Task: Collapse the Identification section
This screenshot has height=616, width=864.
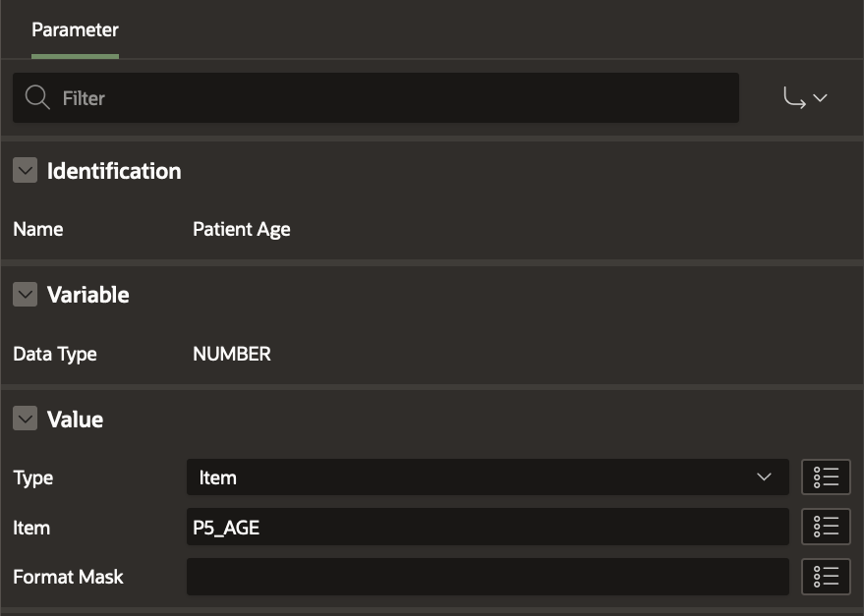Action: point(26,171)
